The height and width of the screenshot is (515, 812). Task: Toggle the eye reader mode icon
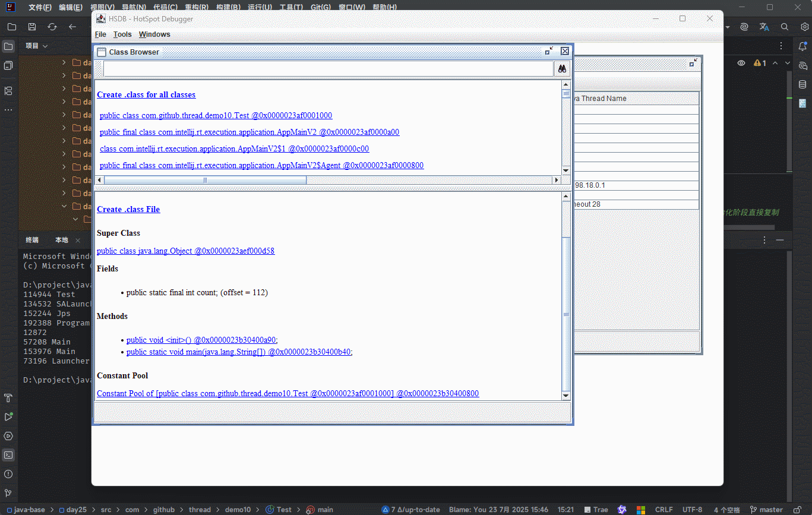click(x=741, y=63)
